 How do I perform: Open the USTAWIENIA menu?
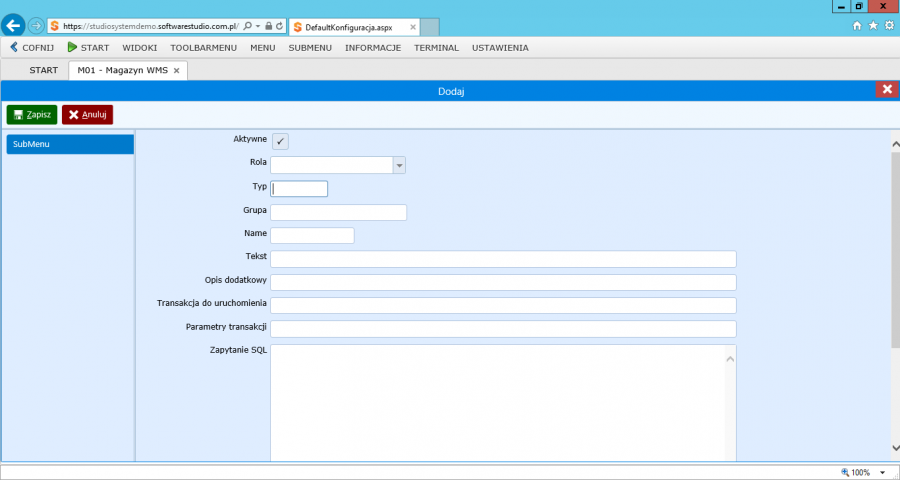point(501,48)
